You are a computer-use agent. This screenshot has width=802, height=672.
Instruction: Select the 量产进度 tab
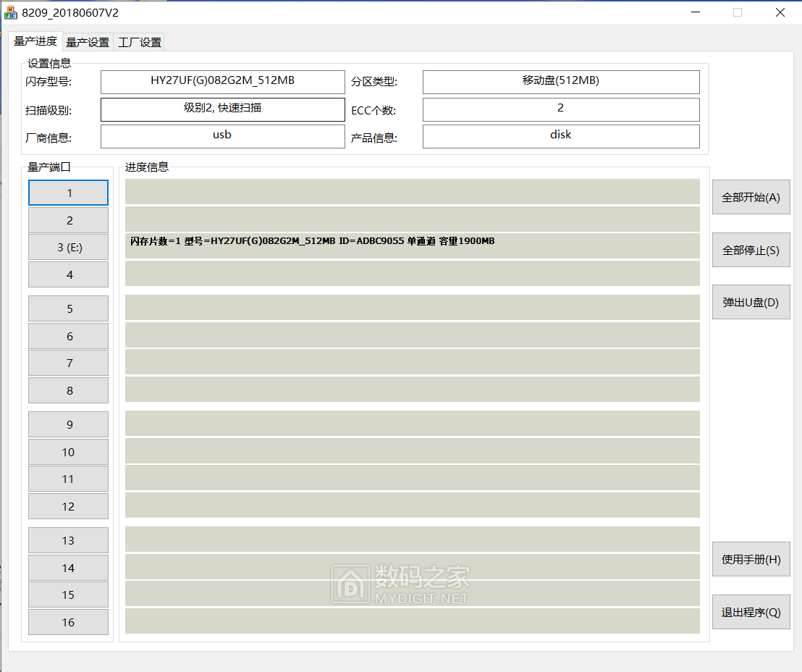tap(33, 41)
